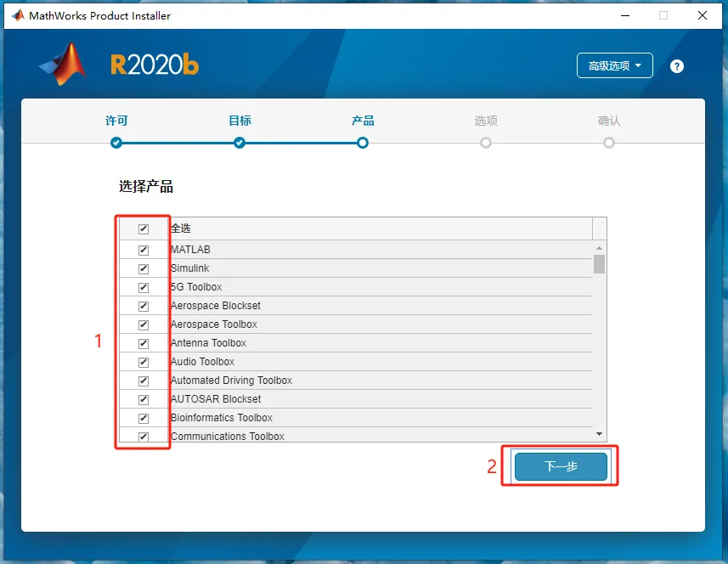Click the R2020b release label

click(x=155, y=65)
